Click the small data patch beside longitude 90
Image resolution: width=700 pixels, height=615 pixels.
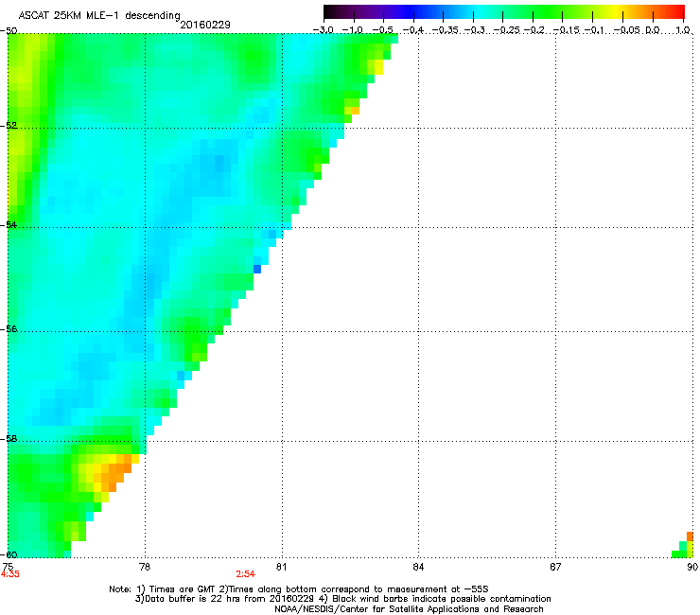point(683,545)
